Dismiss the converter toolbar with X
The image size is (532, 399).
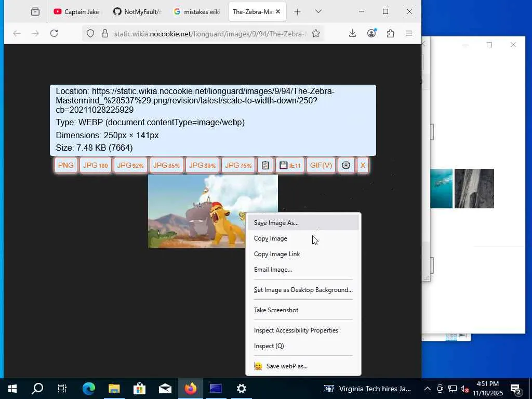(363, 165)
